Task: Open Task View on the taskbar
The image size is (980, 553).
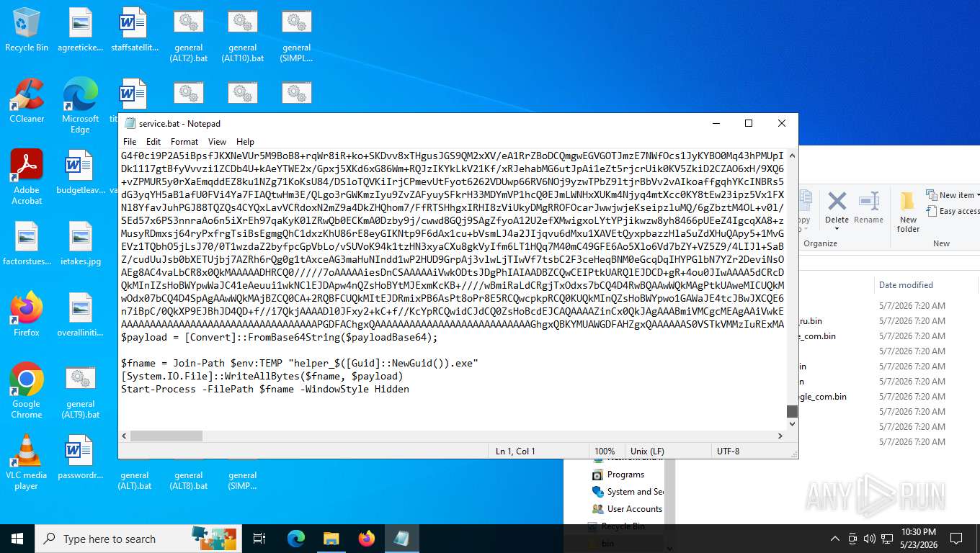Action: click(x=259, y=539)
